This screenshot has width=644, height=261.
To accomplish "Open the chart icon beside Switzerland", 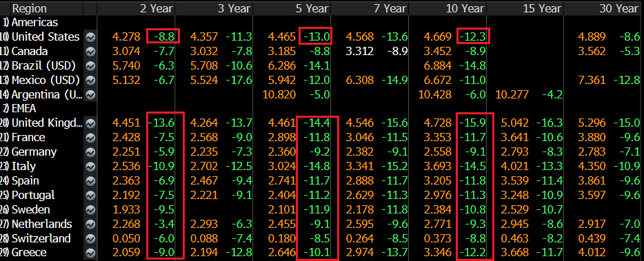I will (x=90, y=238).
